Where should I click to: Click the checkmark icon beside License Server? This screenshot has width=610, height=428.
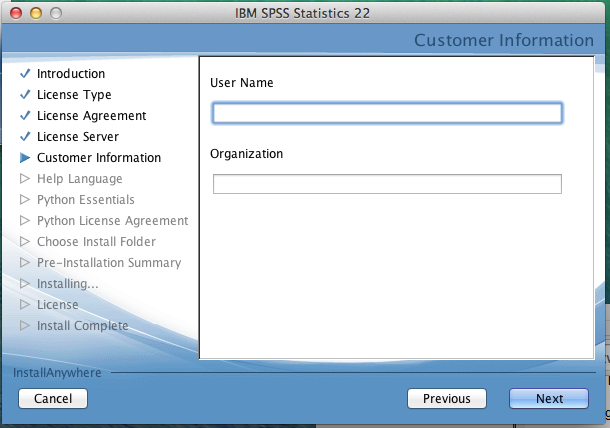(x=25, y=136)
